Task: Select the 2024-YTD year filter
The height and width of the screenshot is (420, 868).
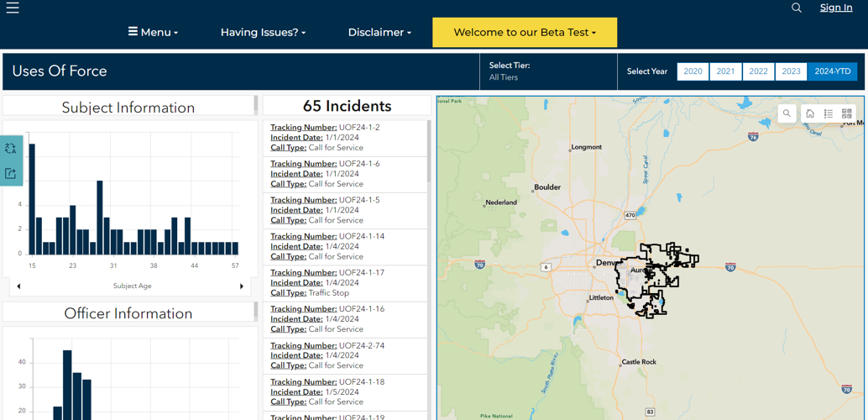Action: pyautogui.click(x=832, y=71)
